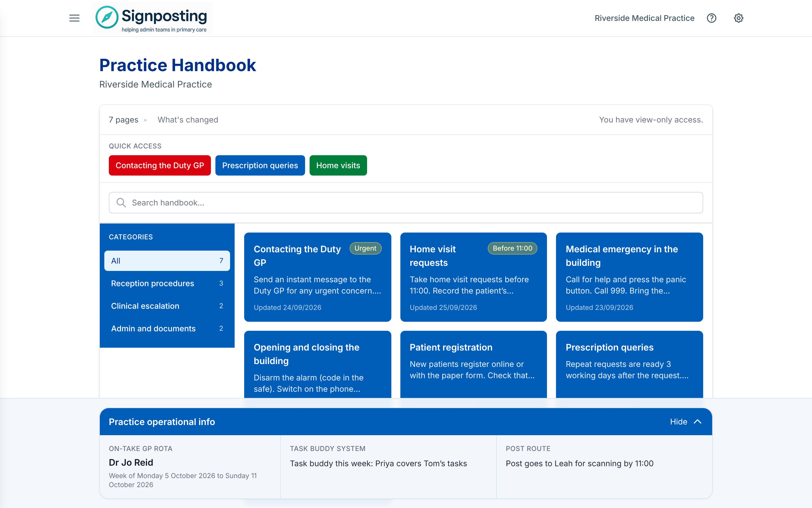Click the Dr Jo Reid rota entry
Image resolution: width=812 pixels, height=508 pixels.
click(x=131, y=463)
